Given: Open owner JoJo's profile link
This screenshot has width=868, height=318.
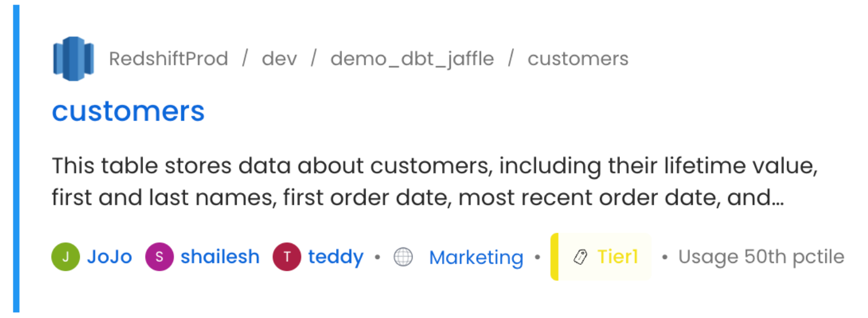Looking at the screenshot, I should tap(109, 257).
